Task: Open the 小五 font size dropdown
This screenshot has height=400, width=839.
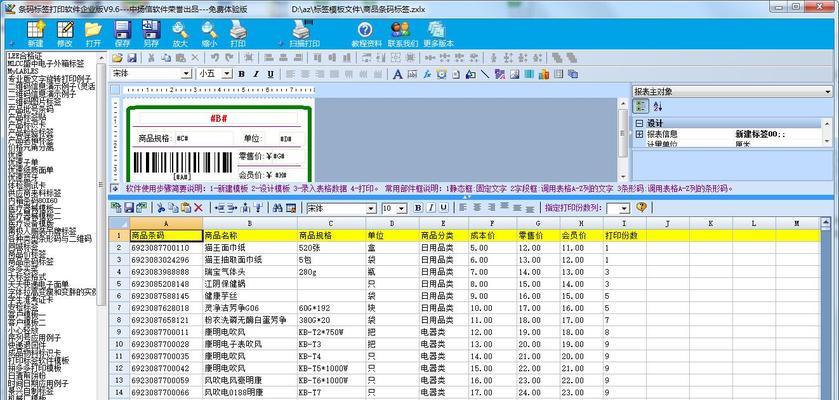Action: [227, 74]
